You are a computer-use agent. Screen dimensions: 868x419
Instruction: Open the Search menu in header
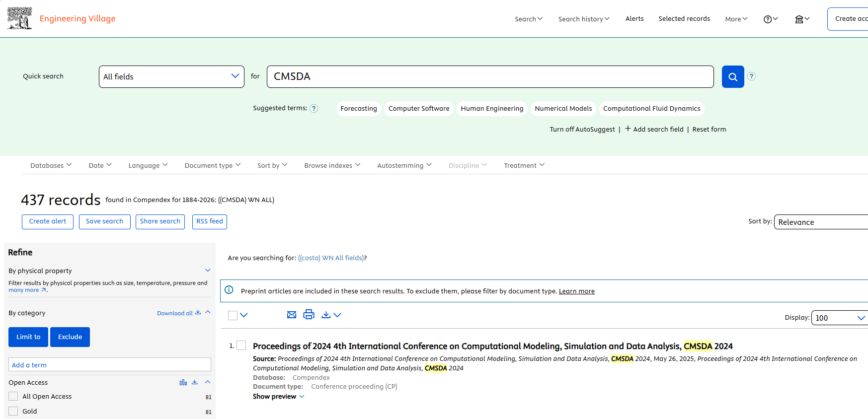click(529, 19)
